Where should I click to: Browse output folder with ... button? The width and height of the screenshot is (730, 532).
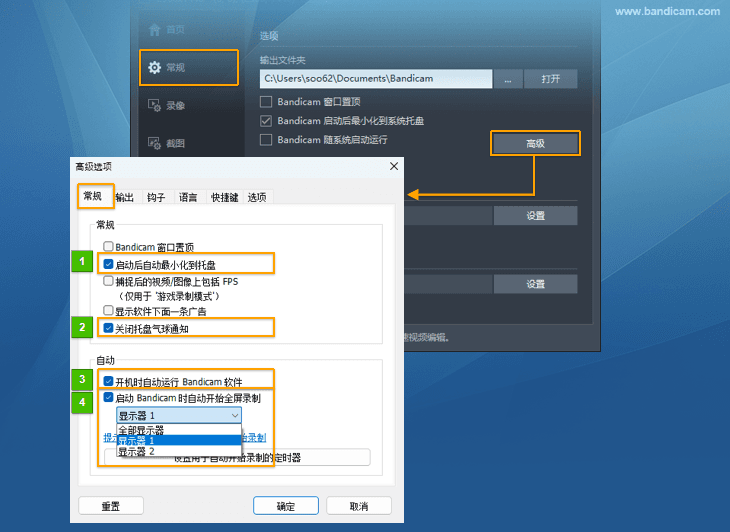(508, 79)
